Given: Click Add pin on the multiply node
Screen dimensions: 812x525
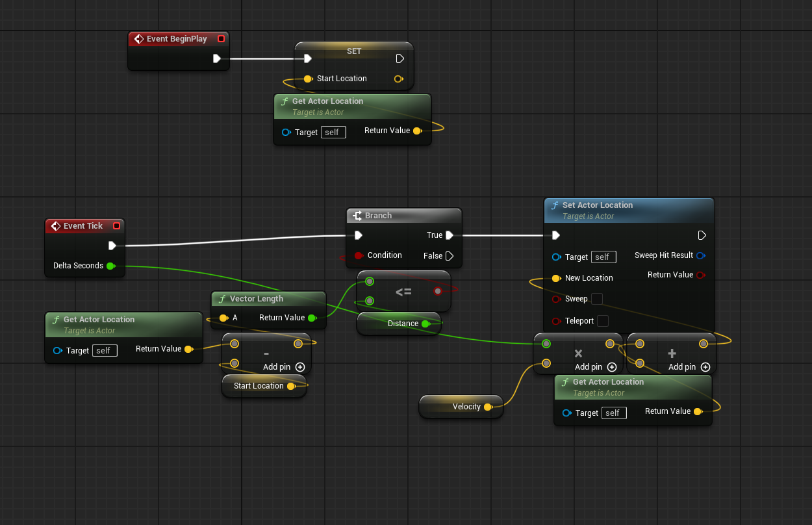Looking at the screenshot, I should 596,367.
